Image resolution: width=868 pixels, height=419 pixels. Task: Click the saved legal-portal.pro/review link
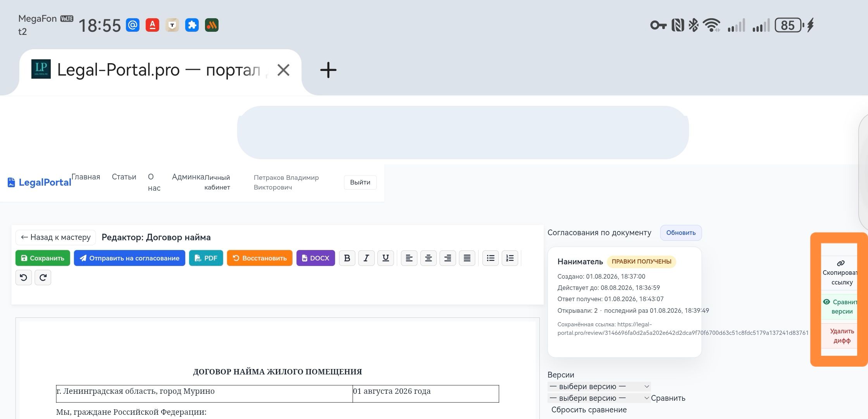click(683, 329)
